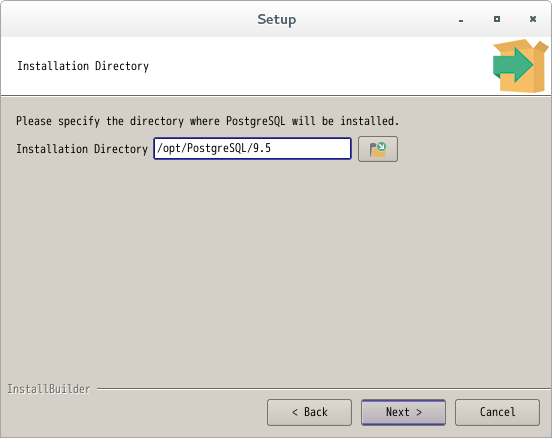Proceed with the Next > button
Screen dimensions: 552x438
tap(403, 412)
